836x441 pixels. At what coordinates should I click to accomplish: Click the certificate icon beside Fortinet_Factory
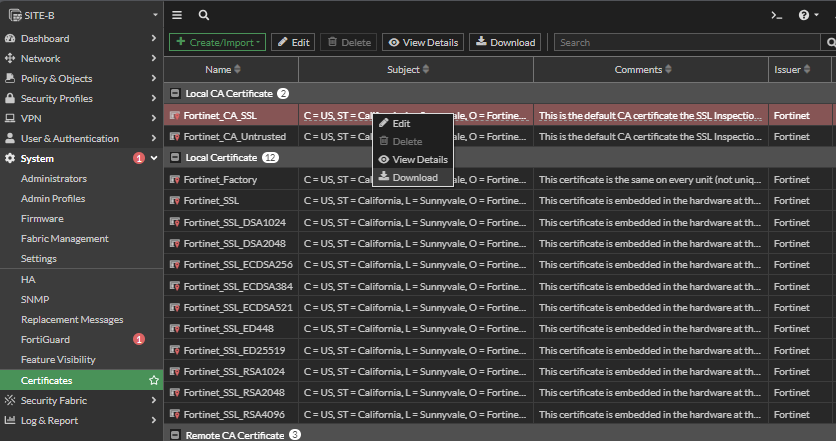tap(175, 180)
